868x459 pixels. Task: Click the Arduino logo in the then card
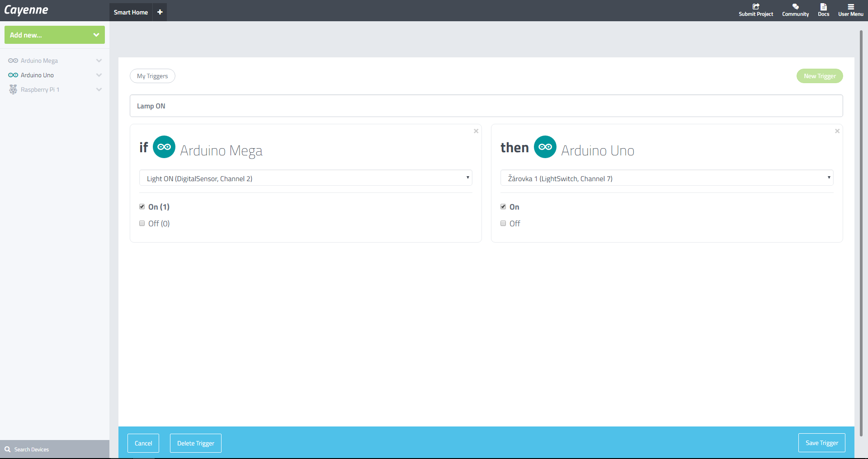(x=545, y=147)
